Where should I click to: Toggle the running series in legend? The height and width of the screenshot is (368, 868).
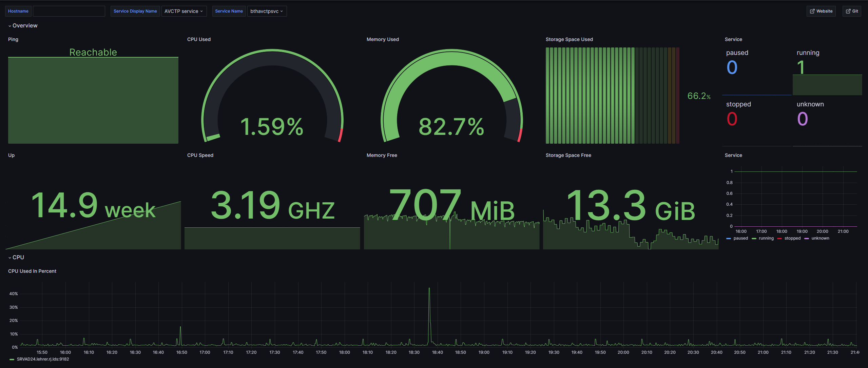click(766, 238)
